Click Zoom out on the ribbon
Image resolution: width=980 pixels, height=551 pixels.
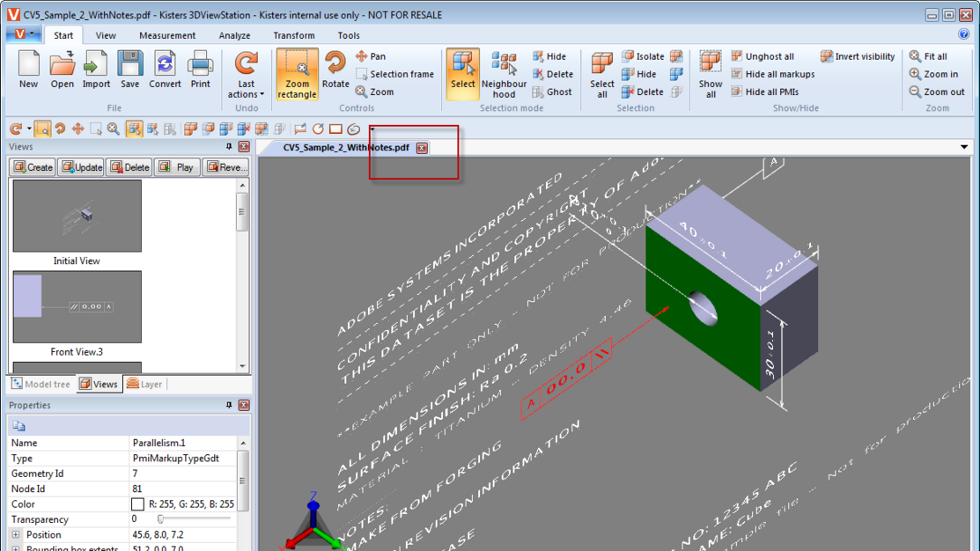pyautogui.click(x=937, y=92)
